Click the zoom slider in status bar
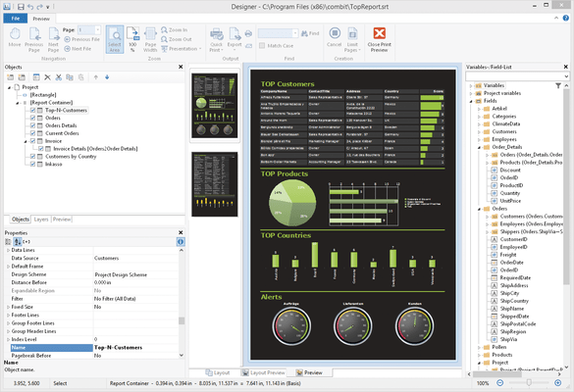Image resolution: width=574 pixels, height=392 pixels. point(529,383)
